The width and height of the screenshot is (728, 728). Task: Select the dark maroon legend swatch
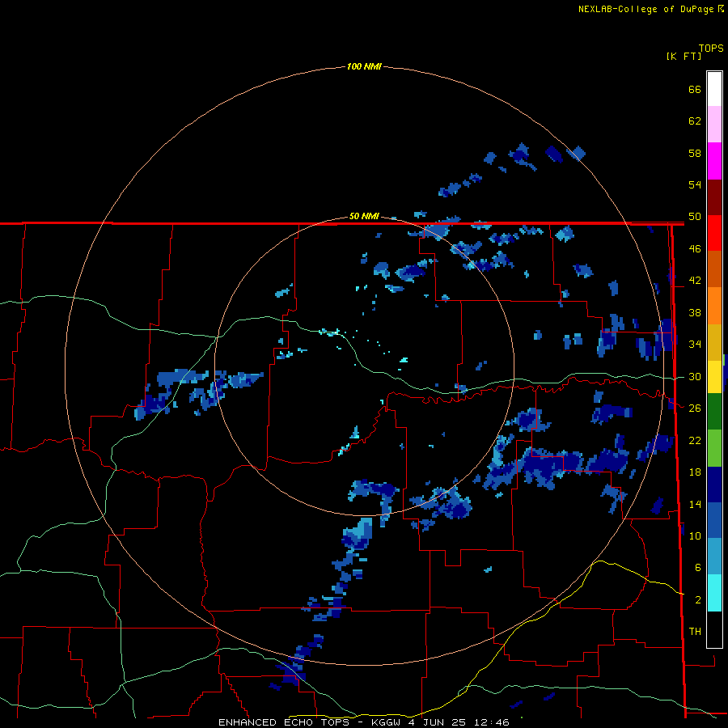[714, 198]
